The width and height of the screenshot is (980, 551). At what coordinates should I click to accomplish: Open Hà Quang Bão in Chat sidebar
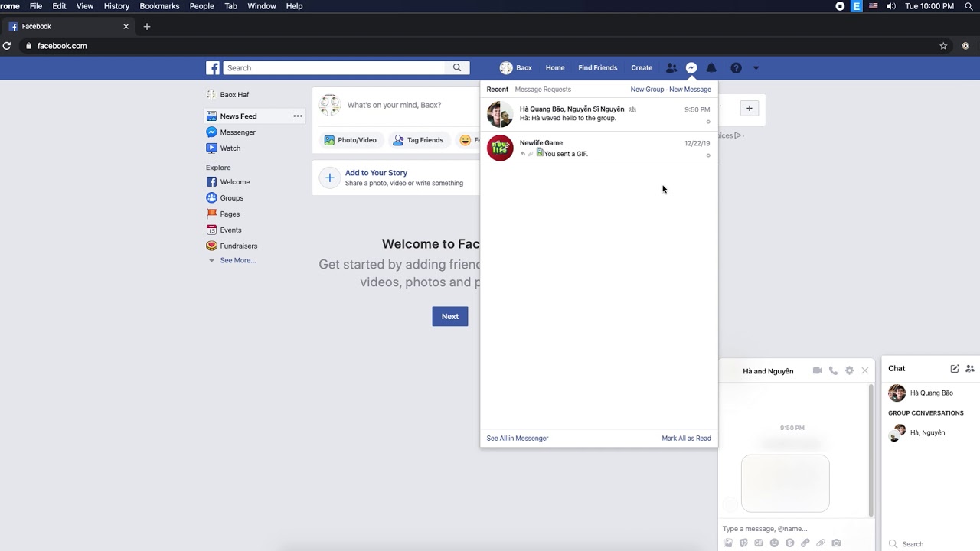[929, 393]
